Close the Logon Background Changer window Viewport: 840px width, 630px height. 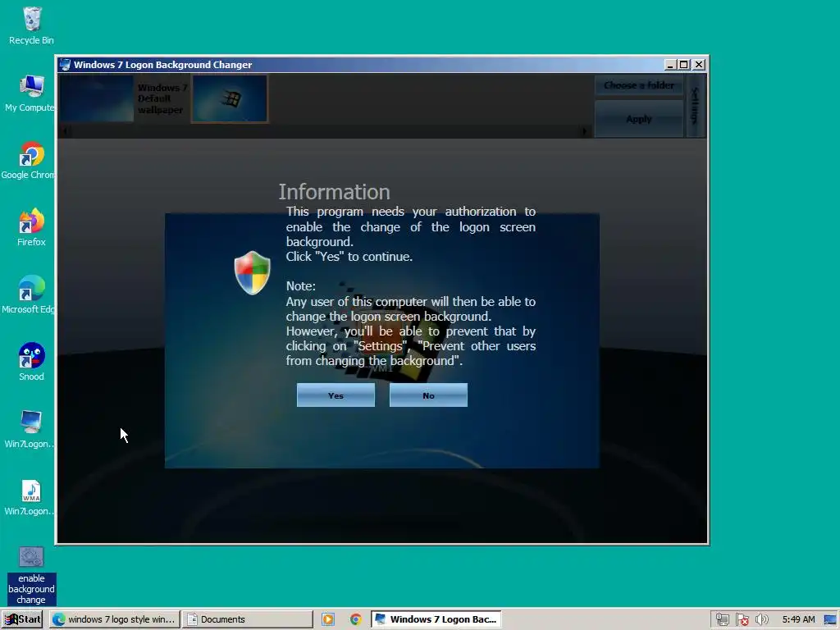(x=699, y=65)
